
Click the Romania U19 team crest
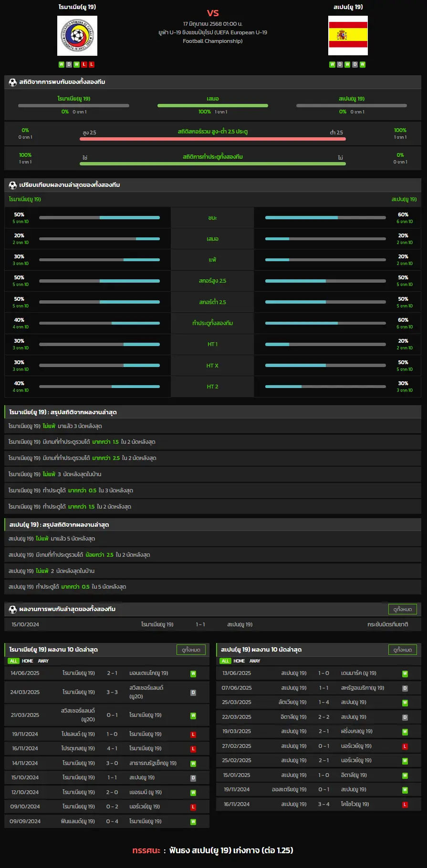[77, 36]
